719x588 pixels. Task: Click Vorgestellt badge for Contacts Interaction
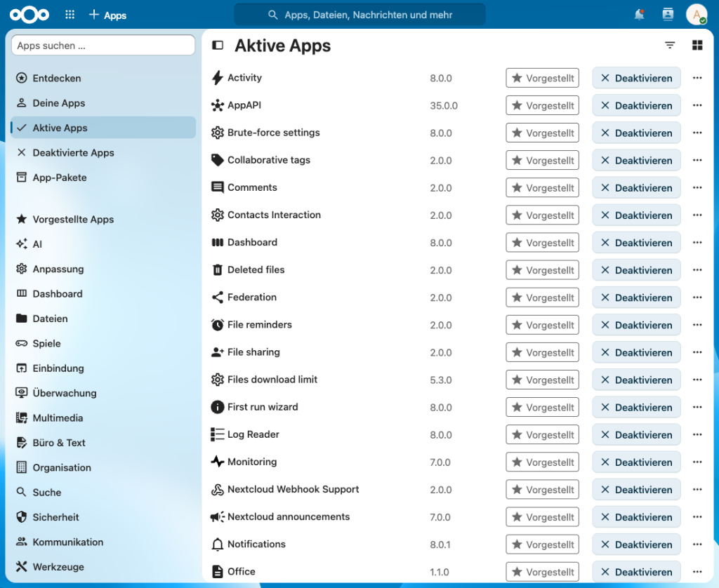[543, 215]
